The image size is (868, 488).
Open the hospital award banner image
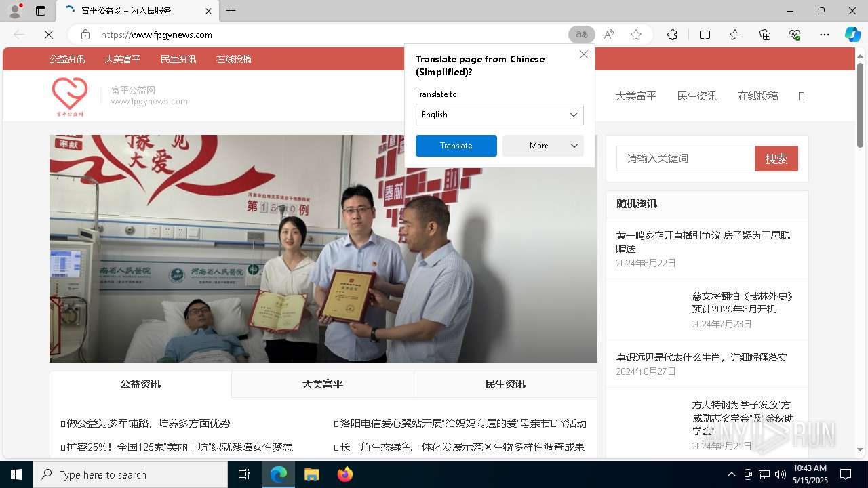[x=323, y=249]
